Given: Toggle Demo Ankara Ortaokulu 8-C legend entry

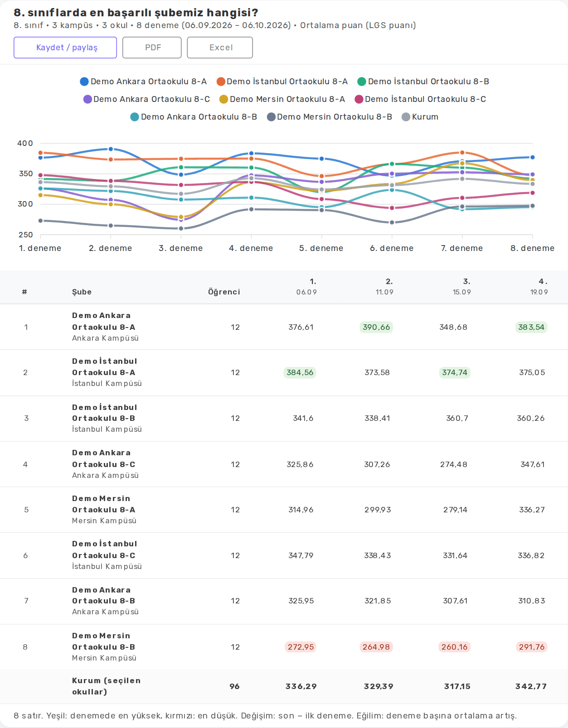Looking at the screenshot, I should coord(146,99).
